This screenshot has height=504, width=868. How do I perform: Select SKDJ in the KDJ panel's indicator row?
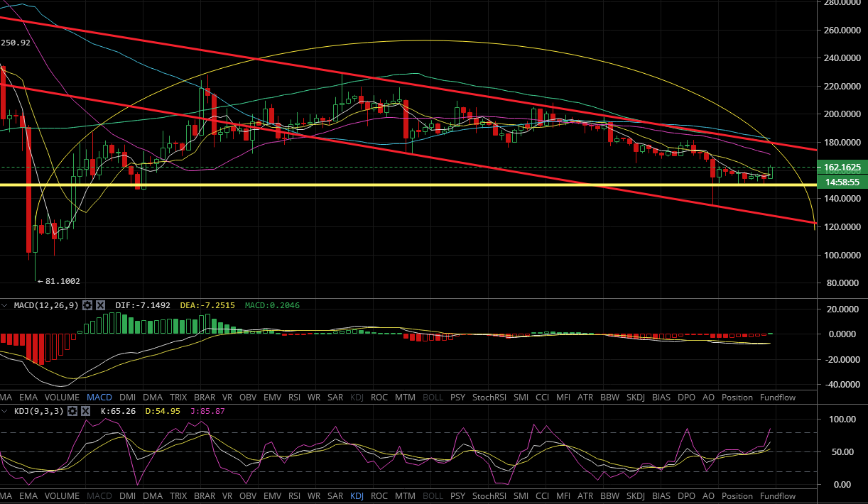click(x=635, y=495)
